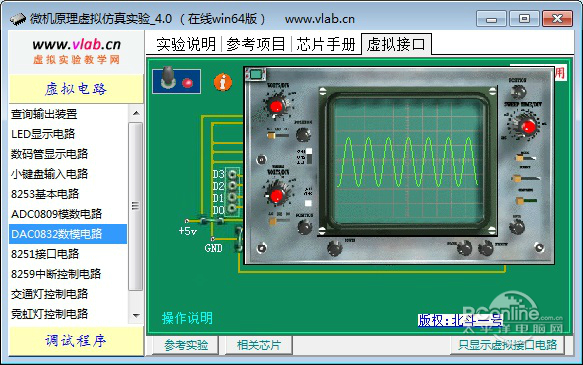Open the 操作说明 link

187,318
